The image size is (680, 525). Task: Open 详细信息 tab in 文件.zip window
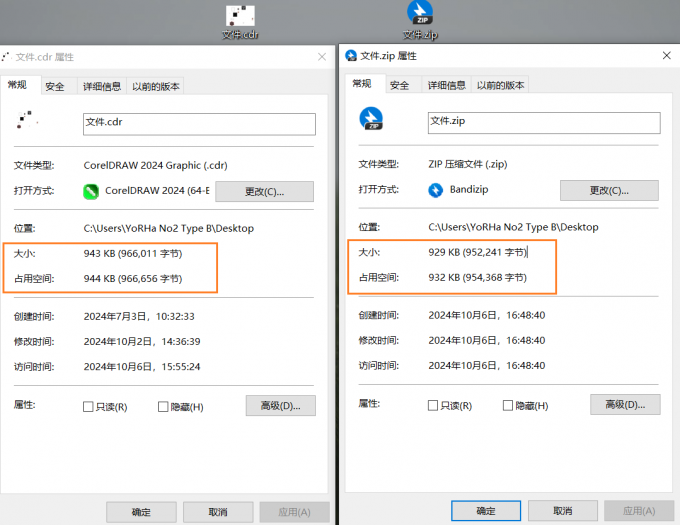(447, 85)
